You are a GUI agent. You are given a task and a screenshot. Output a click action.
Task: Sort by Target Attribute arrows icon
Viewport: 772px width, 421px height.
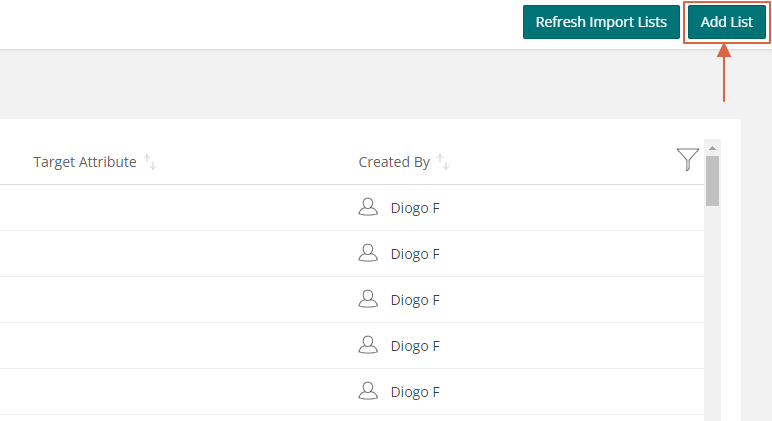coord(150,162)
